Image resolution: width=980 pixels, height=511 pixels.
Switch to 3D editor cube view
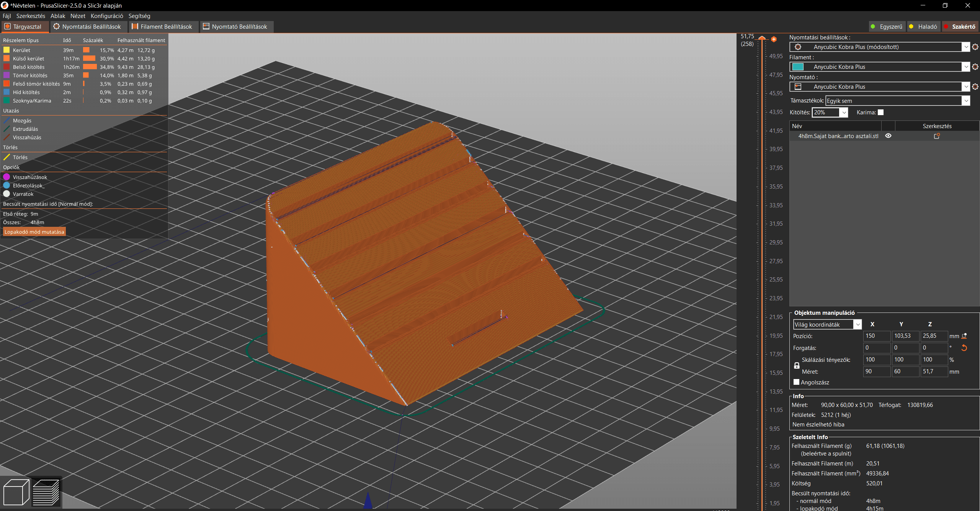[16, 492]
